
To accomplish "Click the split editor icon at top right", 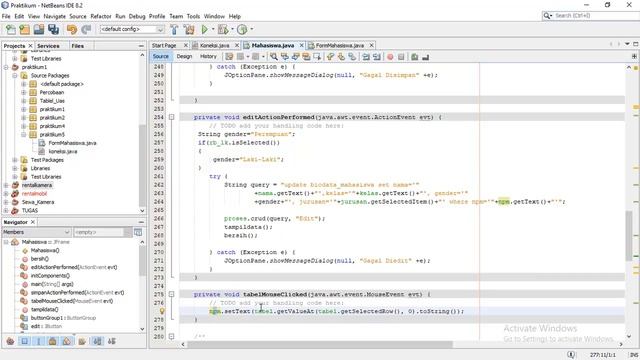I will [x=634, y=56].
